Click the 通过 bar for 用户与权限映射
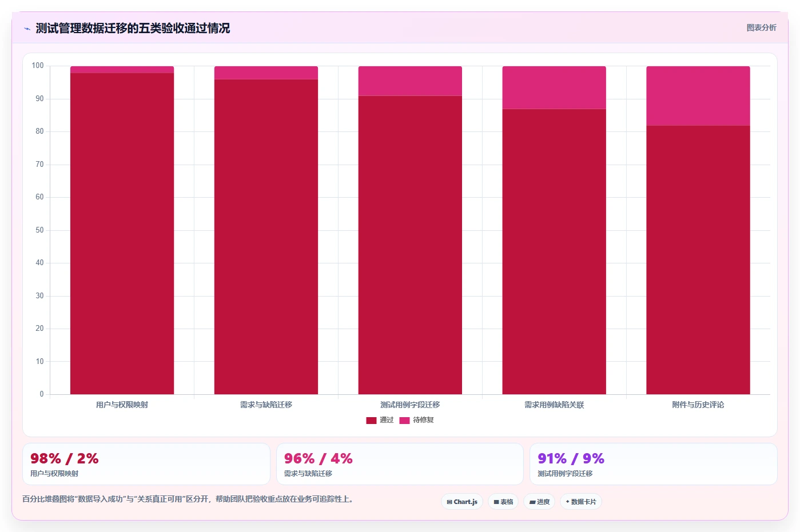Screen dimensions: 800x532 coord(122,234)
